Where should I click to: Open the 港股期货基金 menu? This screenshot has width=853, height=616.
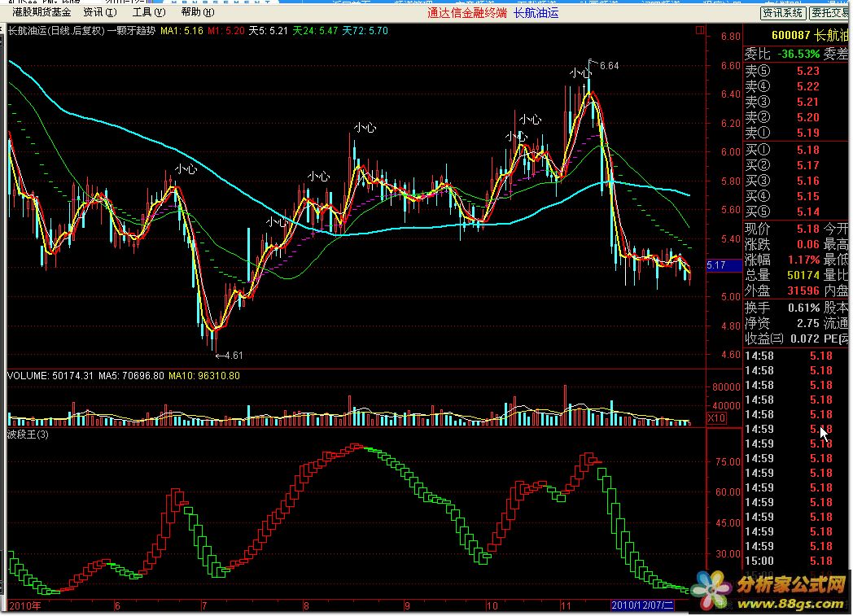(42, 12)
